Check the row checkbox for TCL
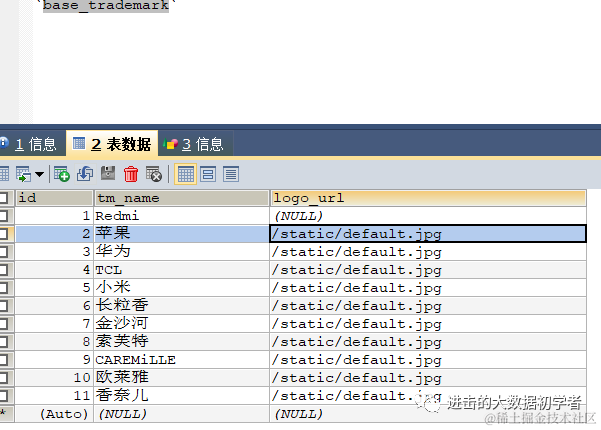 tap(4, 270)
